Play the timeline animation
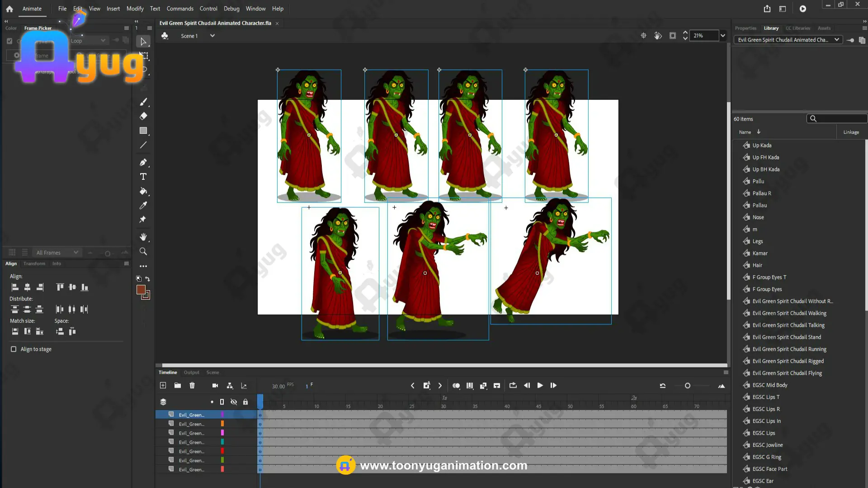The width and height of the screenshot is (868, 488). click(540, 385)
